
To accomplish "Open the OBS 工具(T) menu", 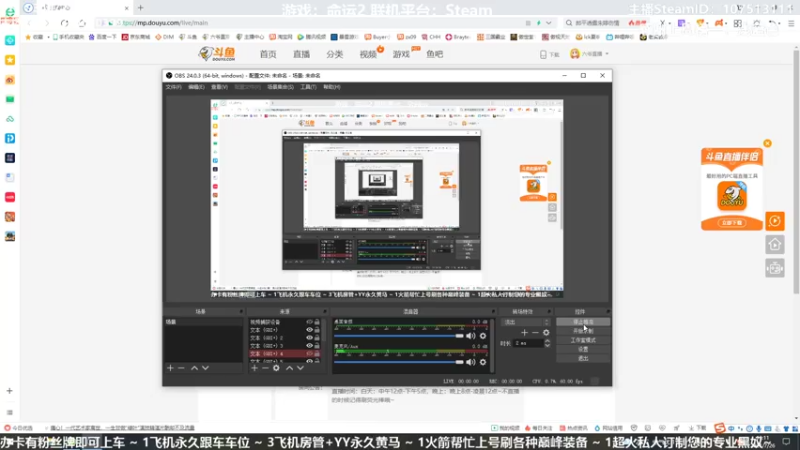I will click(x=308, y=87).
